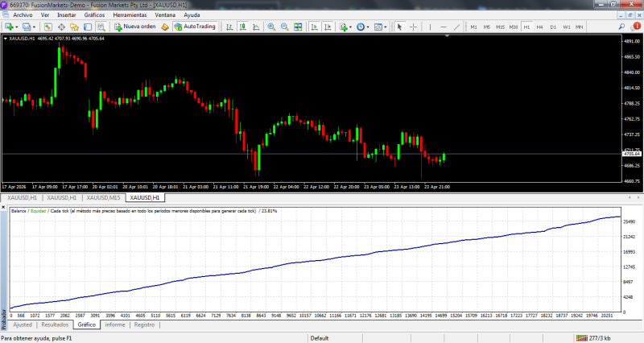Open the Insertar menu
The width and height of the screenshot is (644, 343).
click(x=67, y=14)
